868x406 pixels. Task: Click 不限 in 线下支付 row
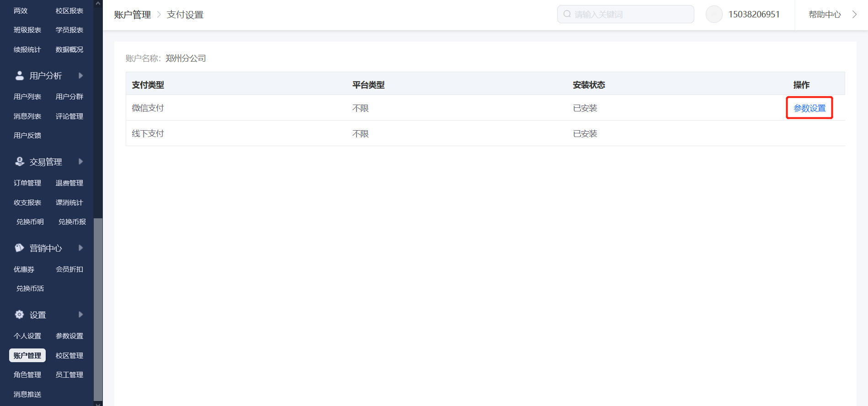(360, 134)
